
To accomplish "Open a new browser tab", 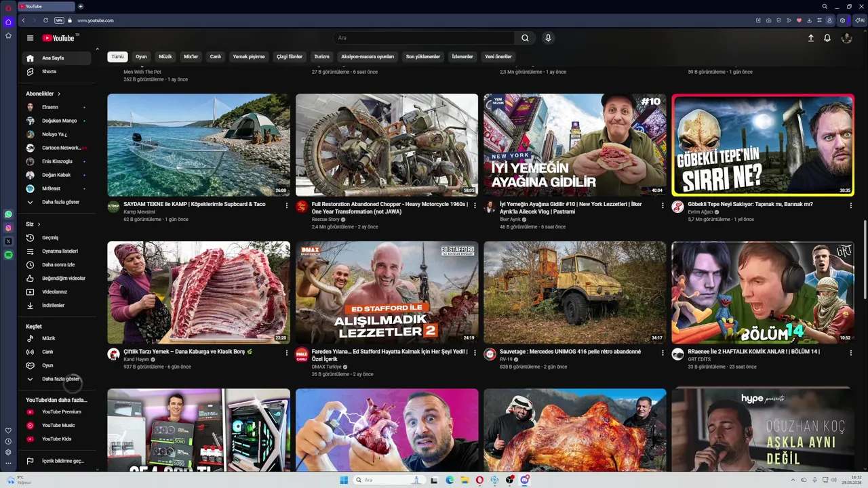I will pyautogui.click(x=81, y=6).
